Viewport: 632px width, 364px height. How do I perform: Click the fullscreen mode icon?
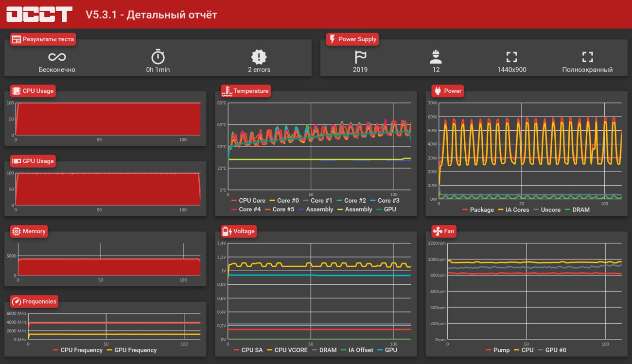point(587,57)
